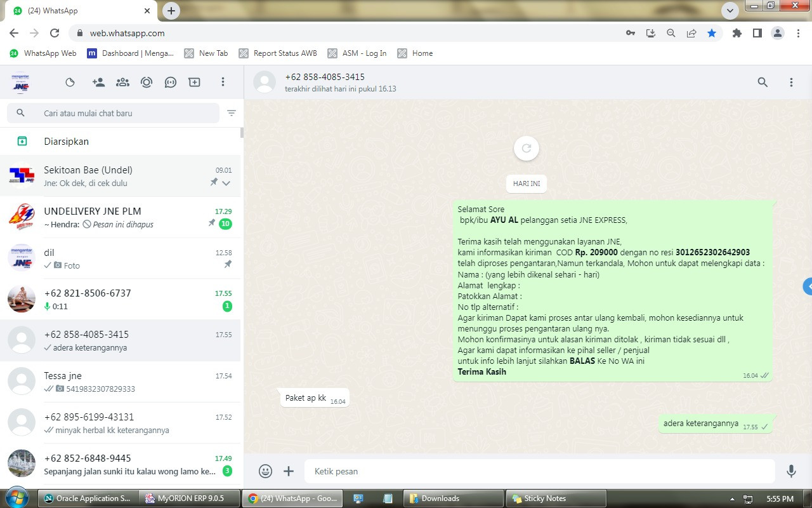Click the new group plus-box icon
812x508 pixels.
pos(194,82)
